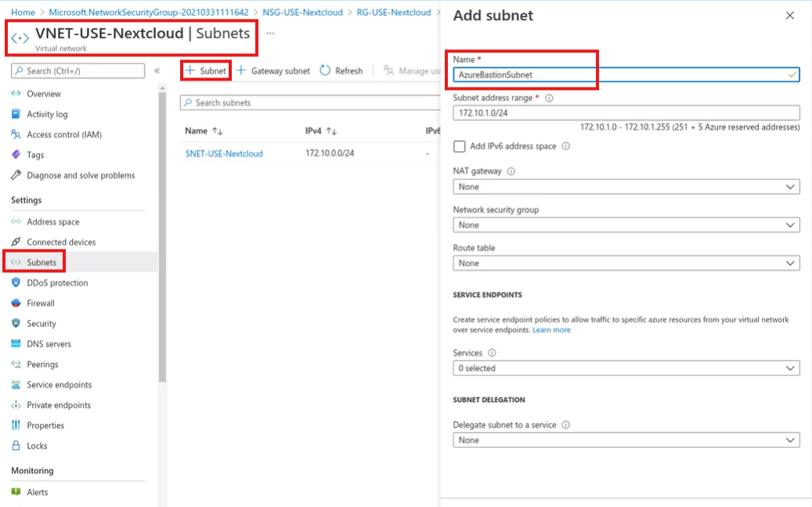Click the Security shield icon
The image size is (812, 507).
(x=16, y=323)
